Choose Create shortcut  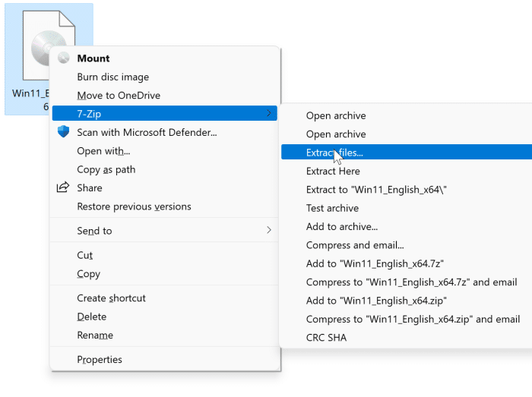click(x=165, y=298)
